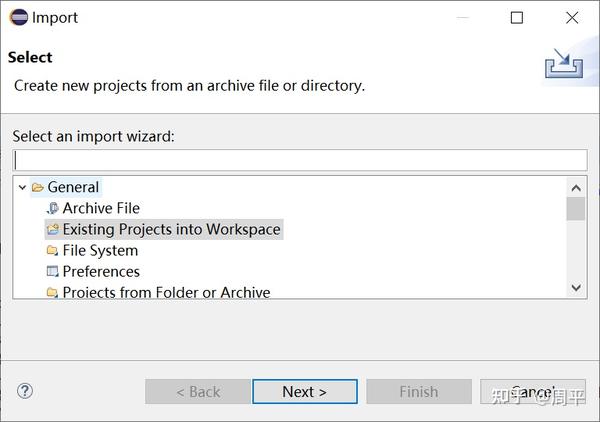The image size is (600, 422).
Task: Click the General folder icon
Action: tap(38, 187)
